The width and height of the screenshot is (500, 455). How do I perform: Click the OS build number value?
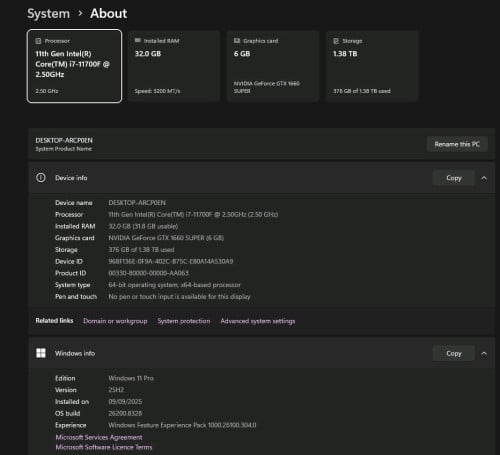tap(125, 413)
